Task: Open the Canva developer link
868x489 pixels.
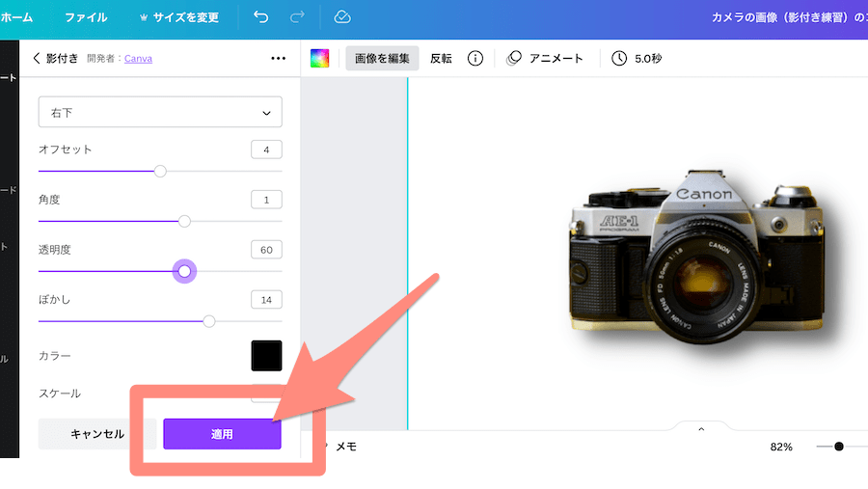Action: (138, 58)
